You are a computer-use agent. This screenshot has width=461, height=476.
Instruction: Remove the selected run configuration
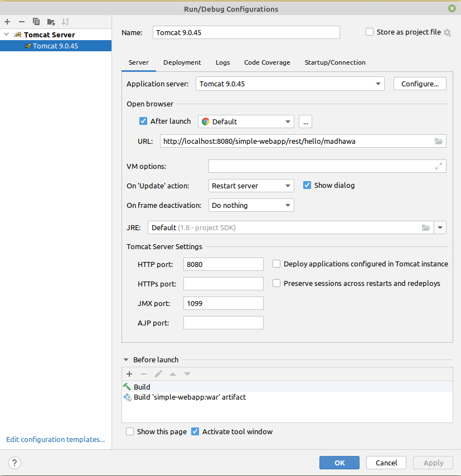[22, 22]
